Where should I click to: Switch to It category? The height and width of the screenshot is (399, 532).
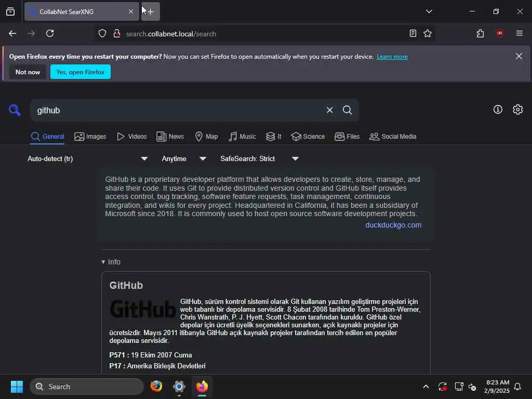[x=273, y=137]
